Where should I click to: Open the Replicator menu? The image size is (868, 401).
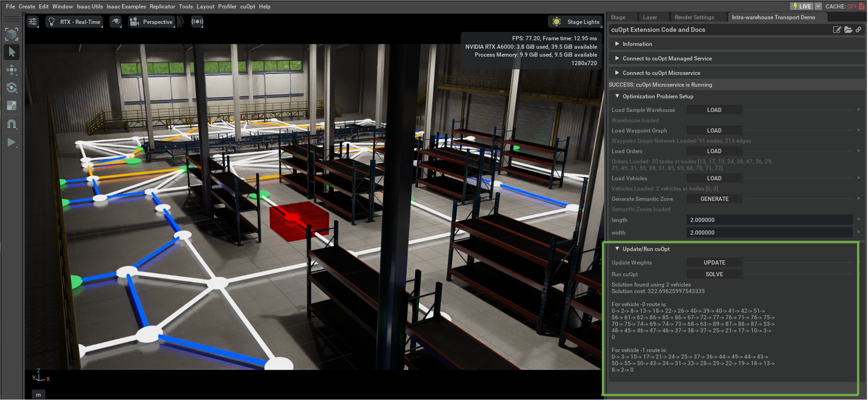coord(163,6)
